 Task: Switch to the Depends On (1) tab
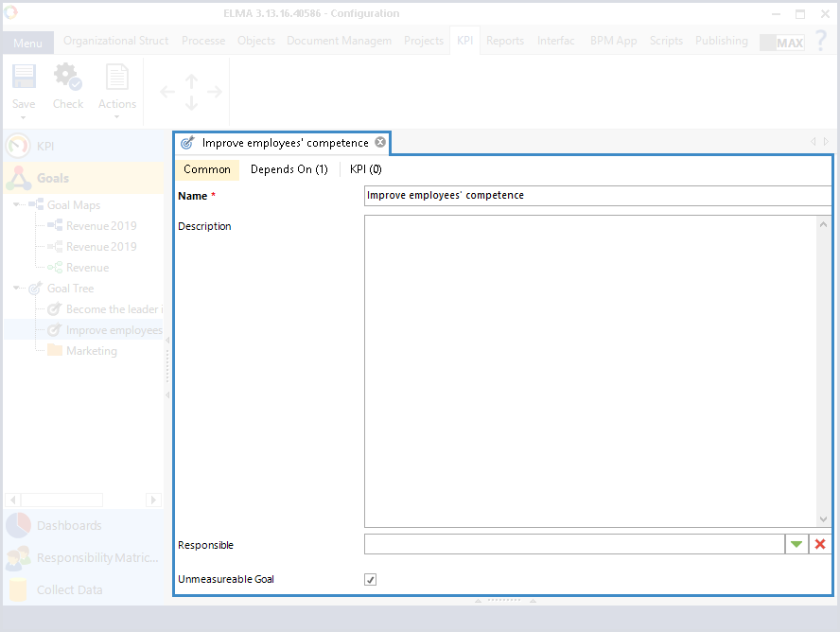click(289, 169)
